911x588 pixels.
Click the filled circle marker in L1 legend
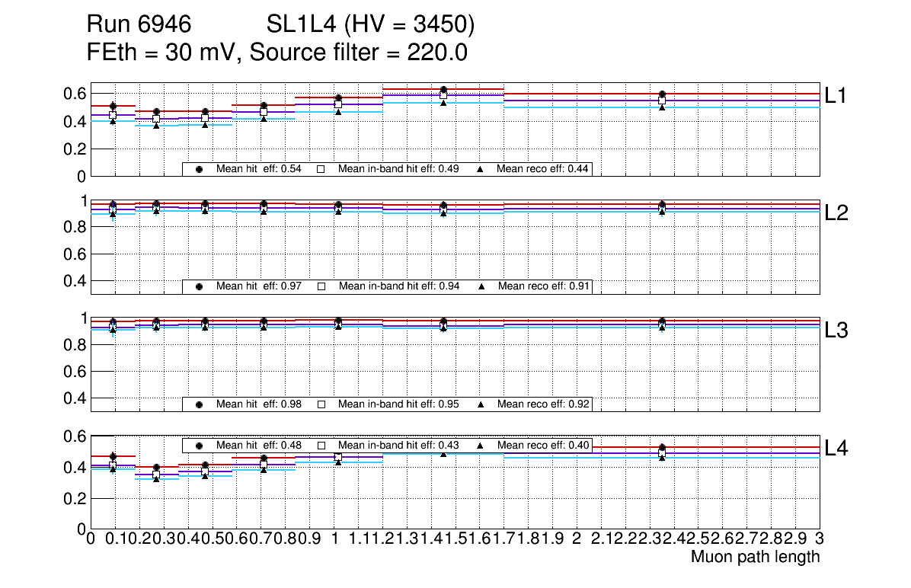[x=199, y=169]
